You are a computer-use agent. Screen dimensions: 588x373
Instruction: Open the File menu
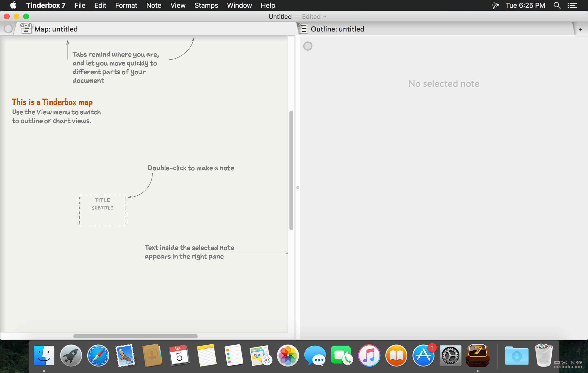click(80, 5)
